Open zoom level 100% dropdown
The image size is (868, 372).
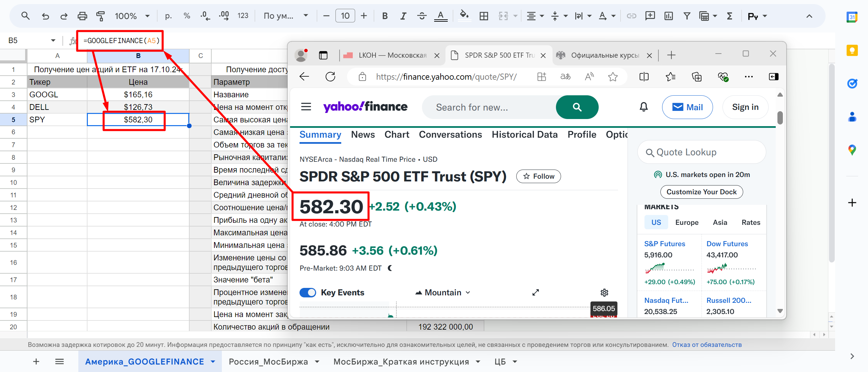(132, 16)
